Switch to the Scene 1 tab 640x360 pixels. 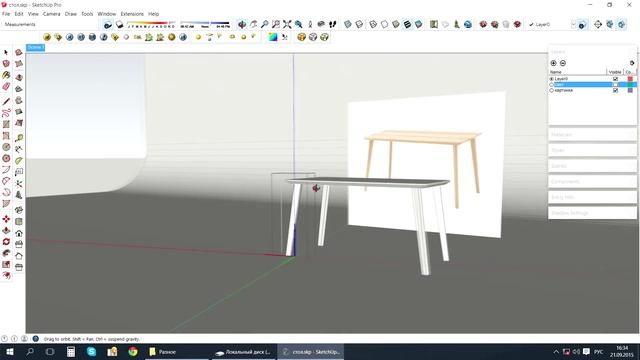pos(36,48)
